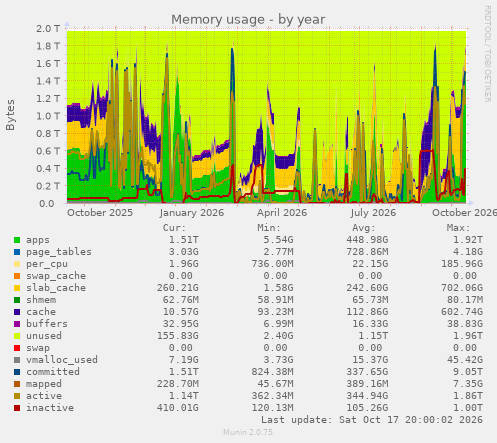Click the 'January 2026' axis label

(192, 213)
